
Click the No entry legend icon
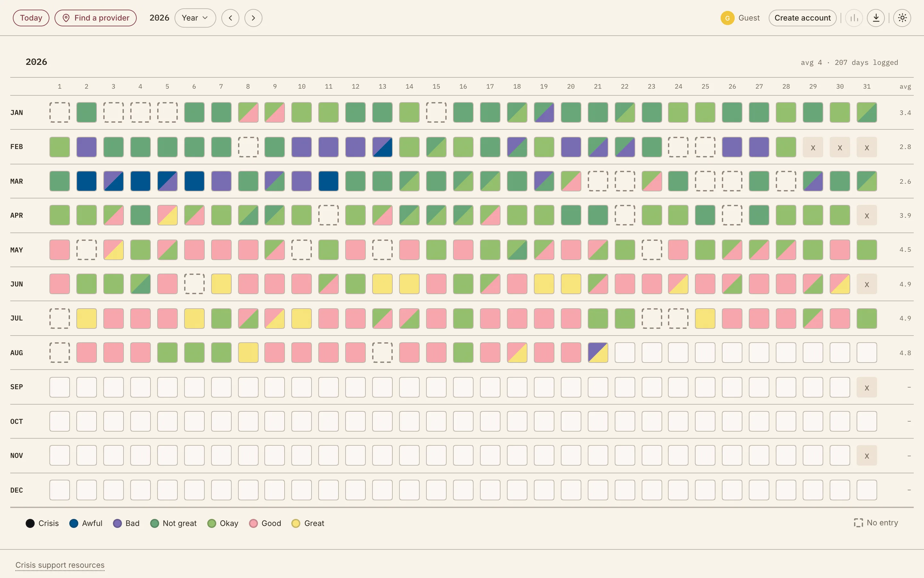pyautogui.click(x=858, y=522)
